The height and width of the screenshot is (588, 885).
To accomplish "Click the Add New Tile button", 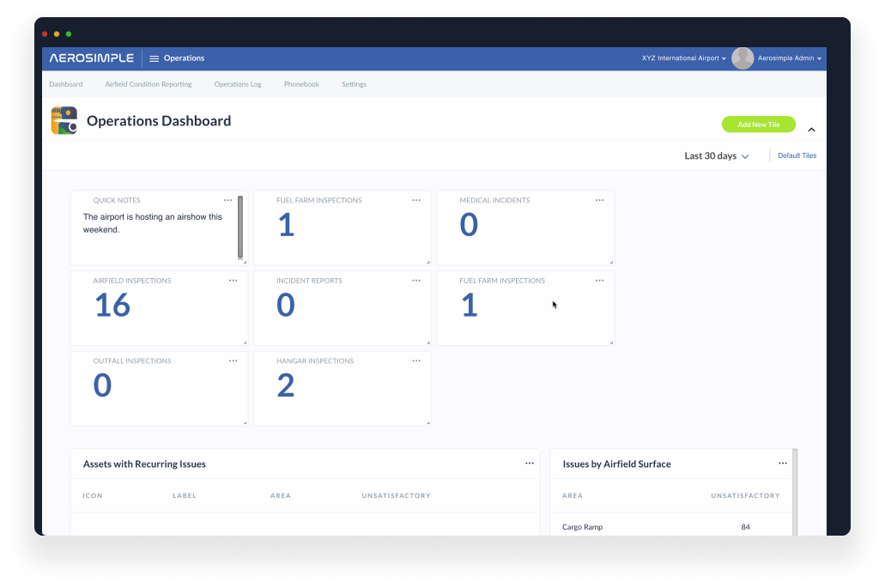I will (x=758, y=124).
